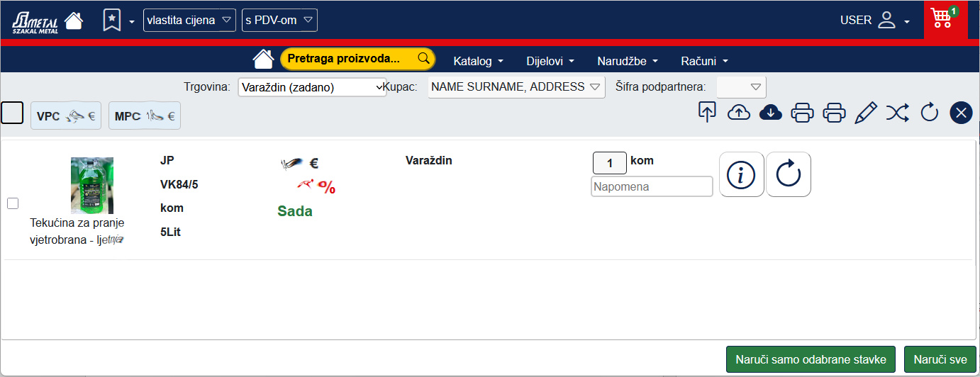Expand the Kupac customer dropdown
Screen dimensions: 980x377
coord(516,87)
